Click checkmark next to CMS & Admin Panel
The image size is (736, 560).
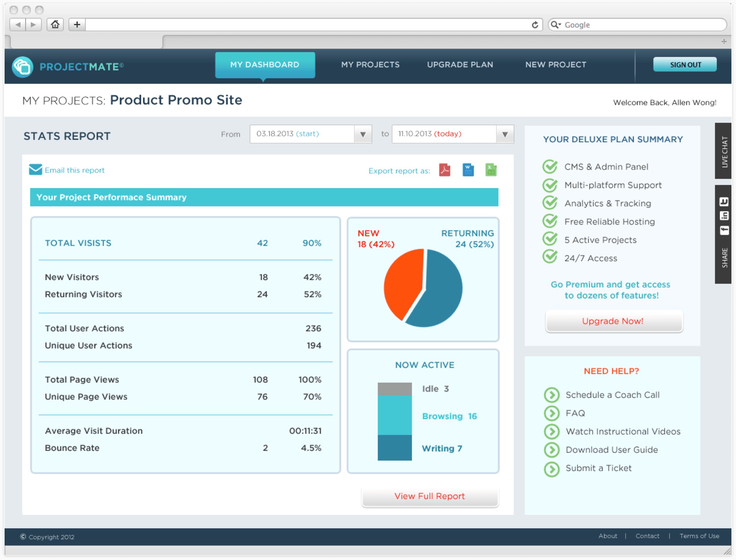pyautogui.click(x=550, y=167)
